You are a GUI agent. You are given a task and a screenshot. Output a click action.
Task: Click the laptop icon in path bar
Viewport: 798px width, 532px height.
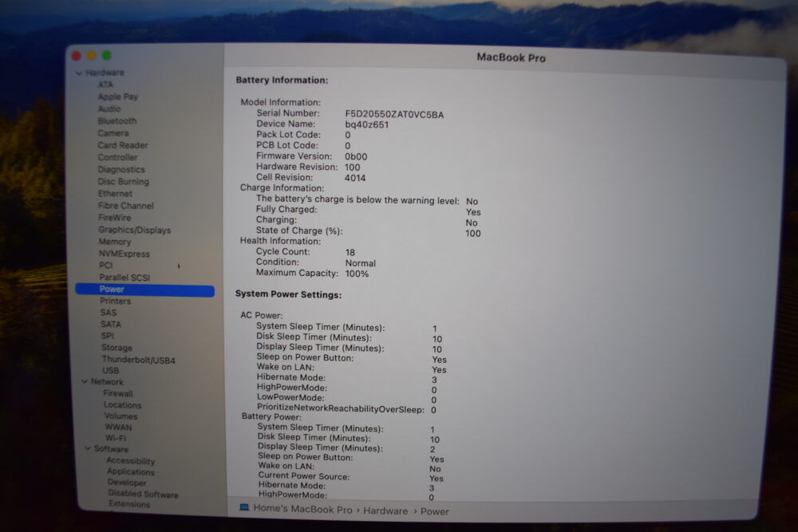[x=244, y=507]
